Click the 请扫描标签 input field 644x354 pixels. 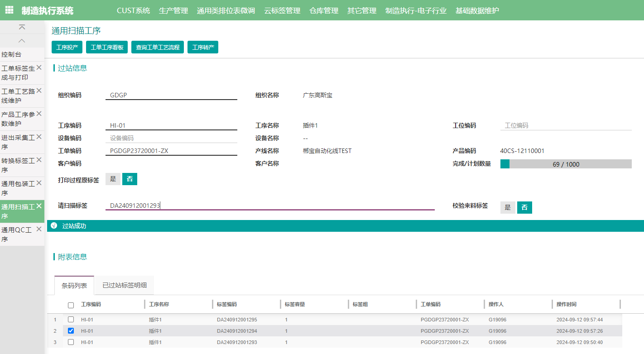[270, 206]
